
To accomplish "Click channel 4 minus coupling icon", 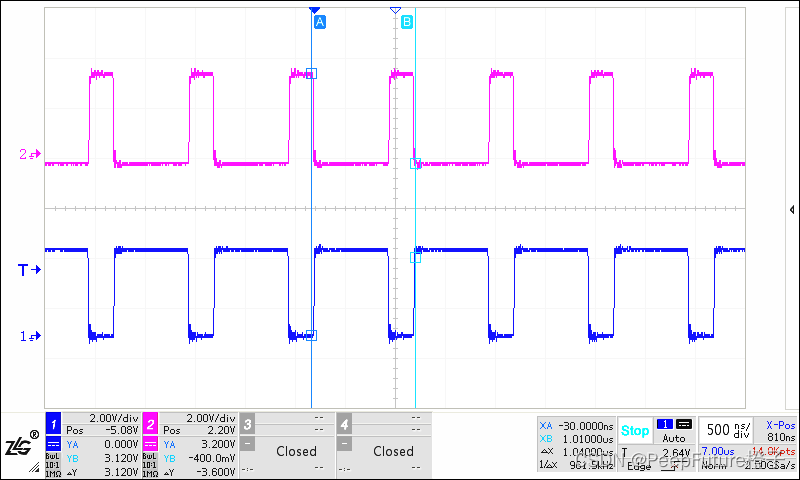I will tap(344, 443).
